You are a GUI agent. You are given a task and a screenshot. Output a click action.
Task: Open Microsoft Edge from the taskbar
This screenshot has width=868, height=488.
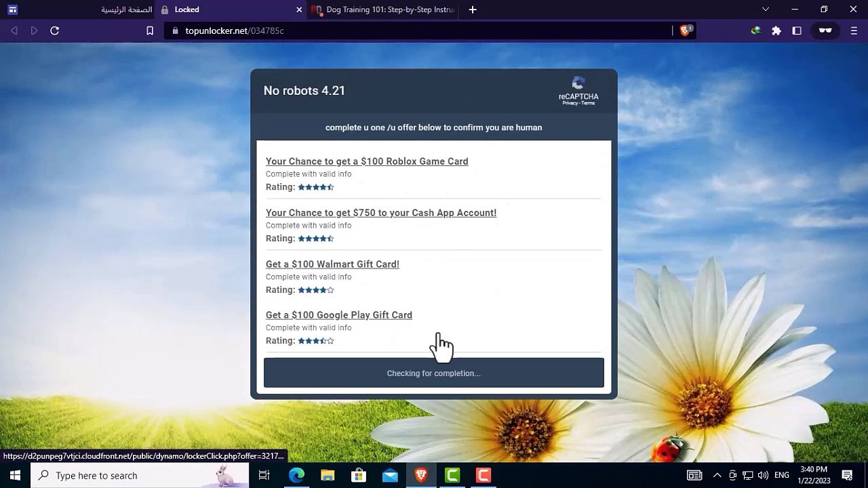point(296,475)
